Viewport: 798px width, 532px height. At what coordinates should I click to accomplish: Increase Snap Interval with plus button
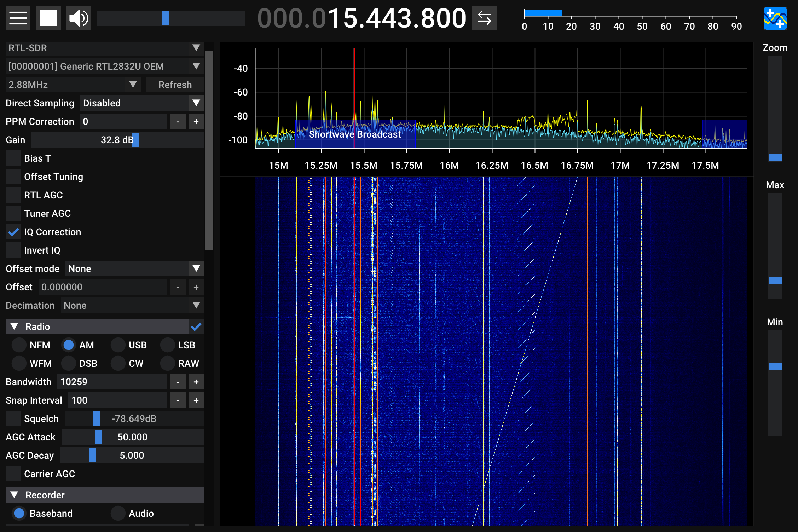pyautogui.click(x=196, y=400)
